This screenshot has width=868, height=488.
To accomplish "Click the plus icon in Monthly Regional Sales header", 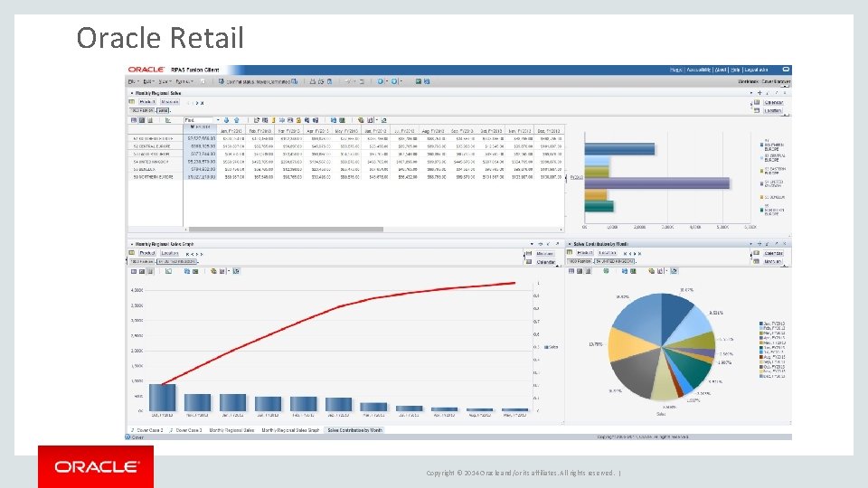I will [x=759, y=93].
